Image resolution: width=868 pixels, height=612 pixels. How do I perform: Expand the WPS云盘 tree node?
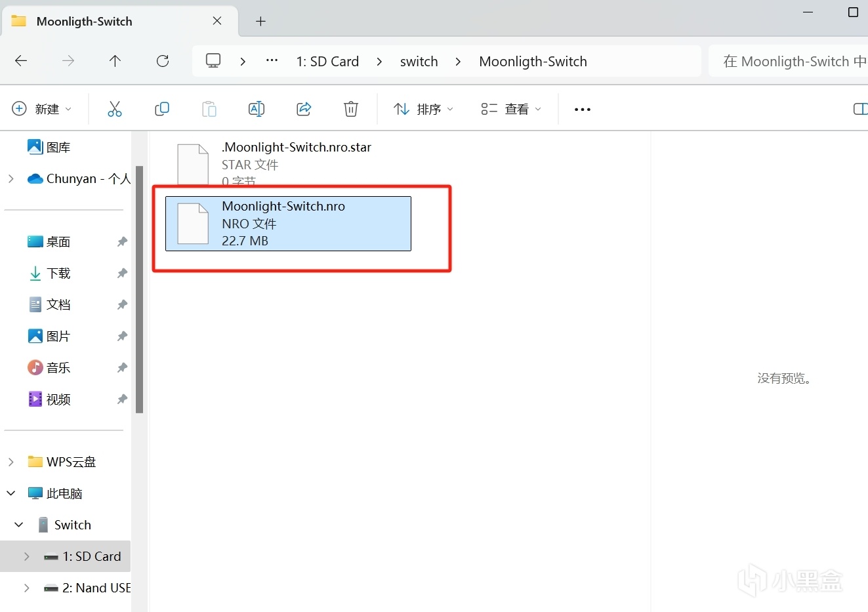pos(10,462)
